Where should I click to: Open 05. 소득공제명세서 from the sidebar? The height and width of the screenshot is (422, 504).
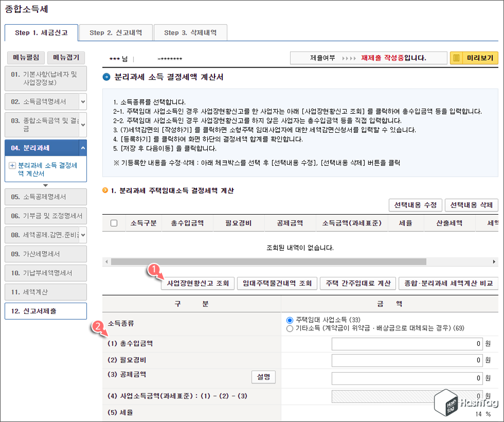(45, 197)
